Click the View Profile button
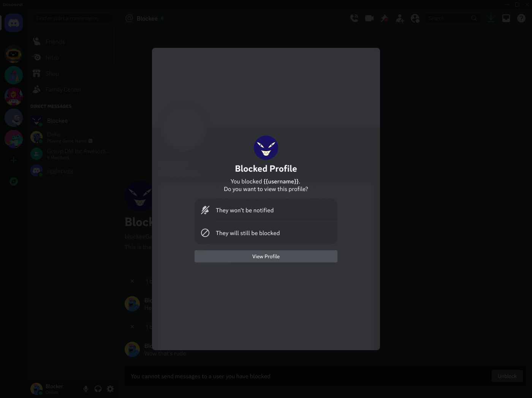Viewport: 532px width, 398px height. click(266, 256)
